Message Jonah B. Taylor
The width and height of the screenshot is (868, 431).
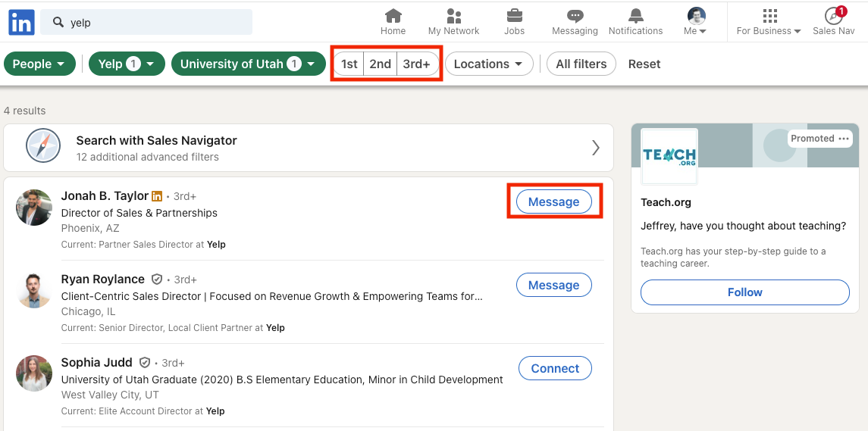[x=554, y=202]
